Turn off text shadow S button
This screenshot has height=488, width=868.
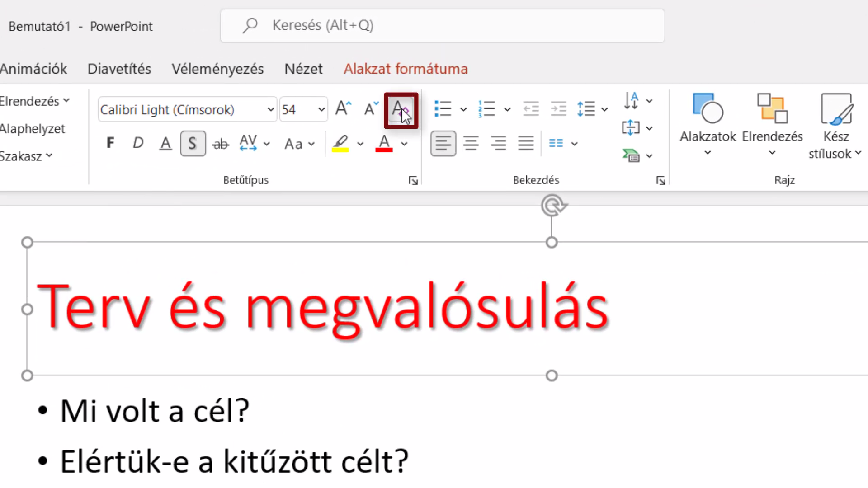[x=193, y=144]
